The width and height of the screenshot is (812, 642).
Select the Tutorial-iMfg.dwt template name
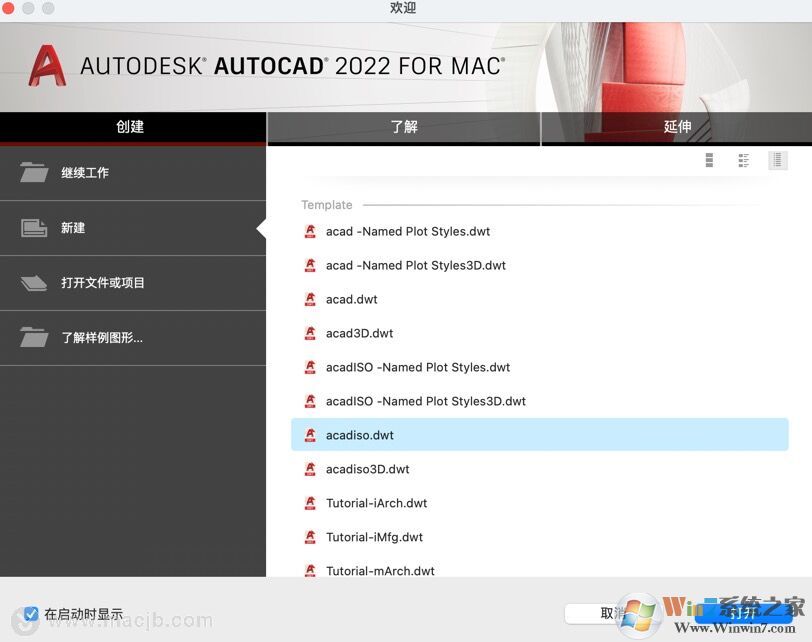pos(374,537)
